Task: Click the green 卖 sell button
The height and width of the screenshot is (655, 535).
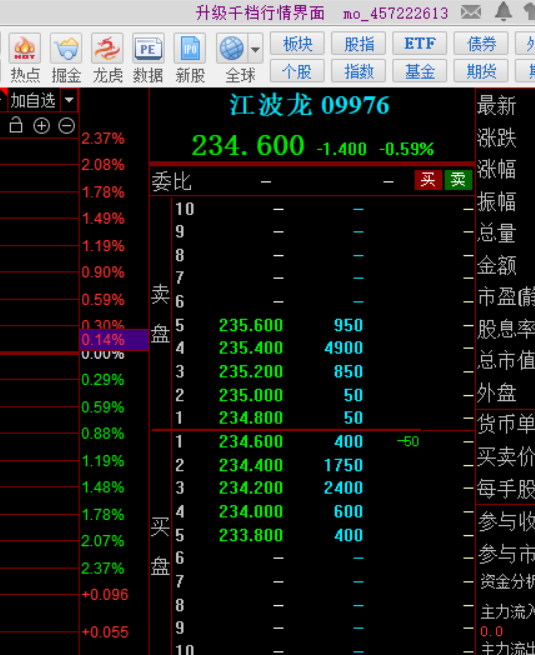Action: click(458, 180)
